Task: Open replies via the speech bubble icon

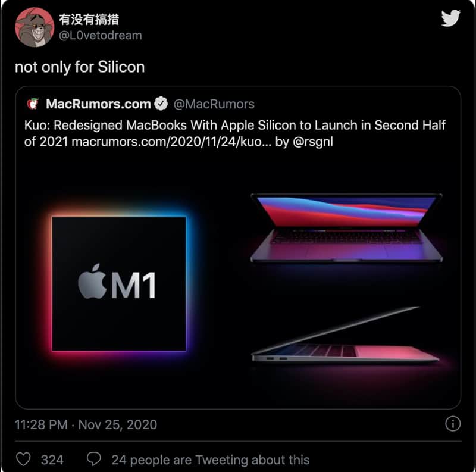Action: coord(94,459)
